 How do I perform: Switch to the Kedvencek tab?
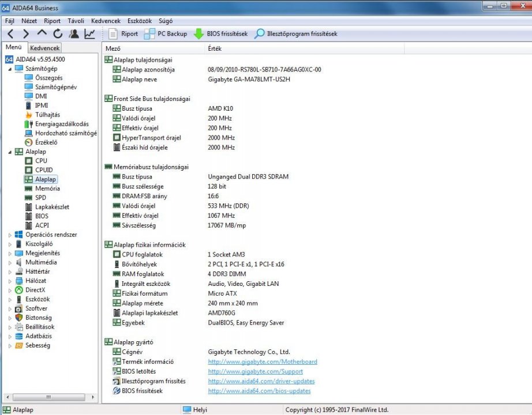44,48
